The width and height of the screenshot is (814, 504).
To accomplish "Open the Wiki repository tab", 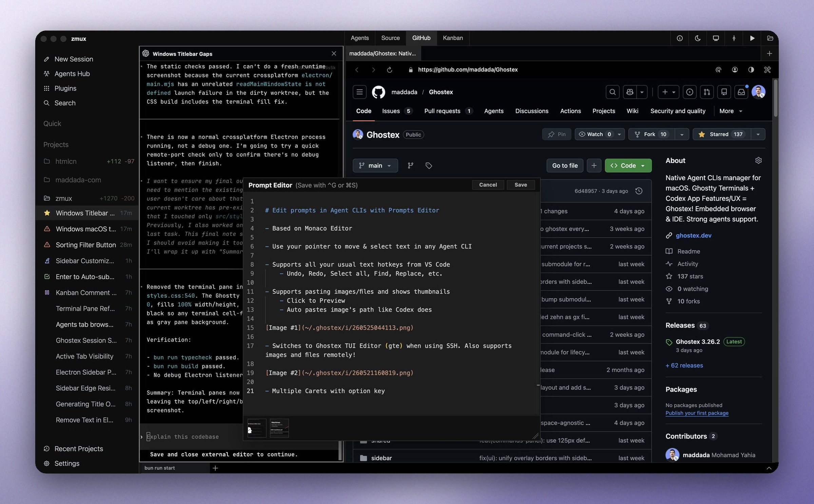I will [x=632, y=111].
